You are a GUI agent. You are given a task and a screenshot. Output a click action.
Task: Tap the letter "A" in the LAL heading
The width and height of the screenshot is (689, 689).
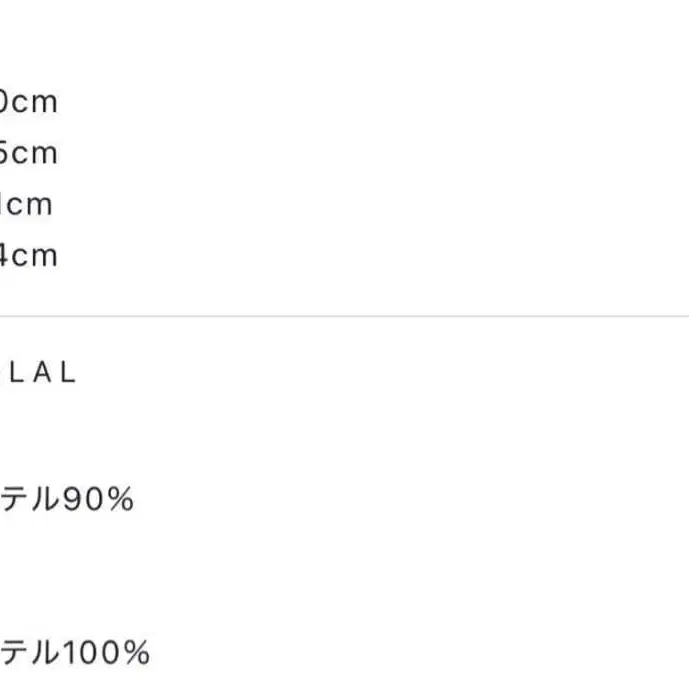coord(42,374)
